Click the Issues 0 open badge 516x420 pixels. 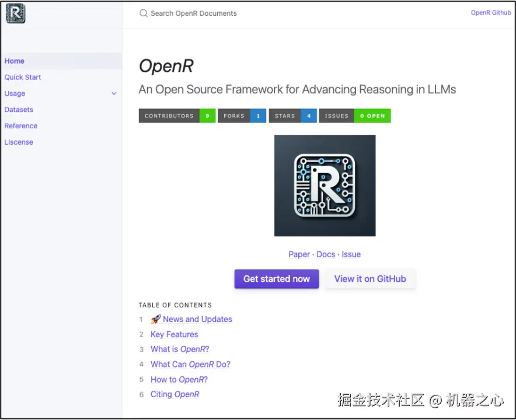point(355,116)
